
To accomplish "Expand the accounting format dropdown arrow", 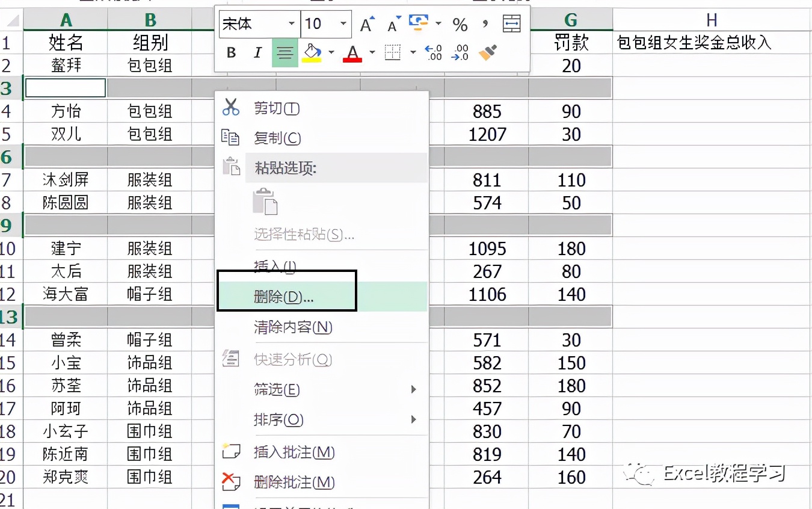I will point(438,24).
